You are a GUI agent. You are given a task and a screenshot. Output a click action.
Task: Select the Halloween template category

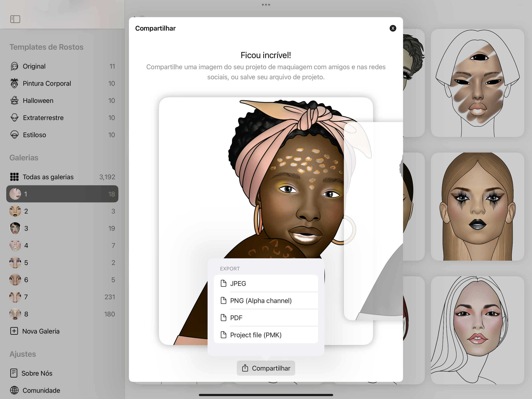(62, 101)
